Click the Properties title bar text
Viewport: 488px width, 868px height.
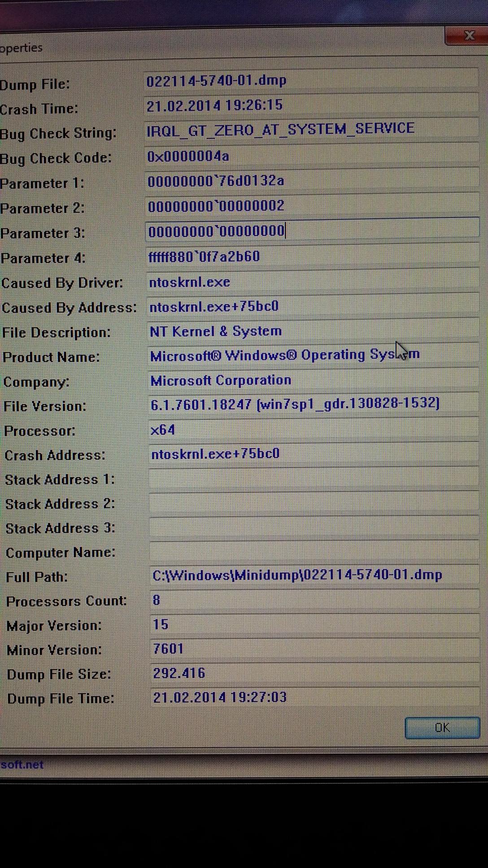point(21,48)
